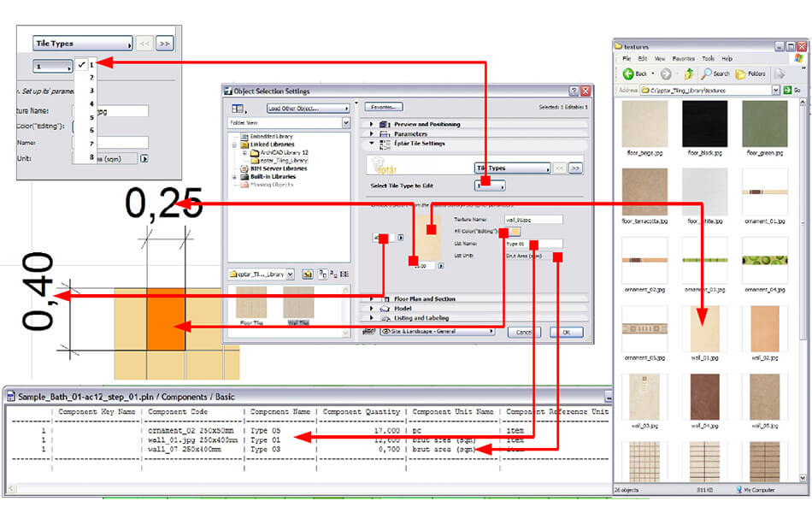Switch to list view in the browser

(x=344, y=274)
